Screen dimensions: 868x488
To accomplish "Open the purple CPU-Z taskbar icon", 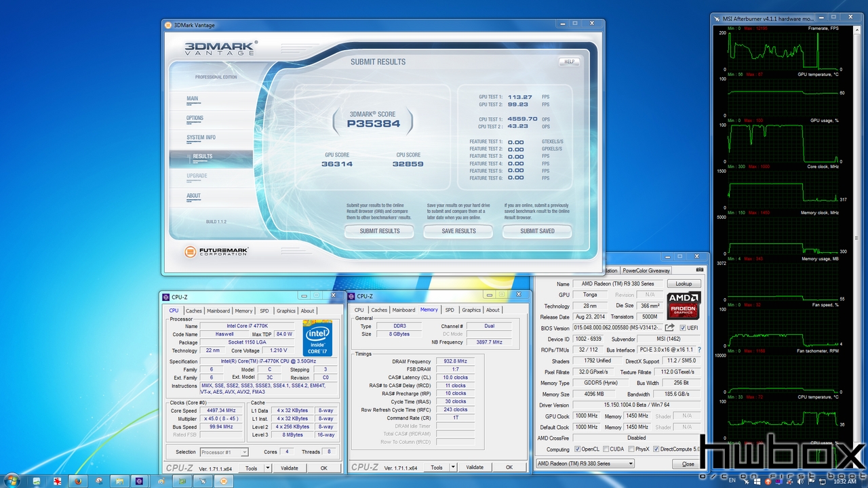I will tap(139, 481).
